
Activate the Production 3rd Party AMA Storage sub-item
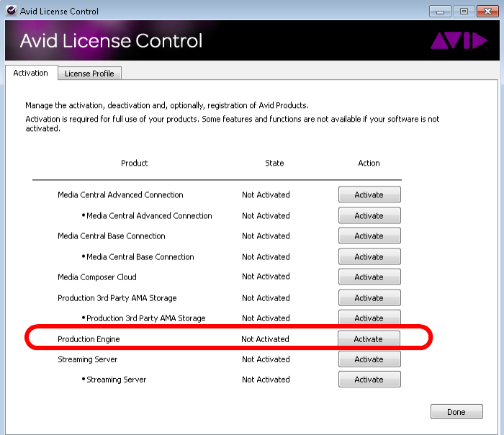point(369,318)
